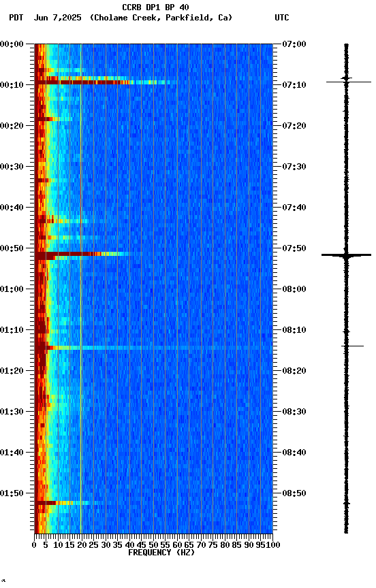The image size is (376, 588).
Task: Click the 07:18 low-frequency event band
Action: pyautogui.click(x=53, y=119)
